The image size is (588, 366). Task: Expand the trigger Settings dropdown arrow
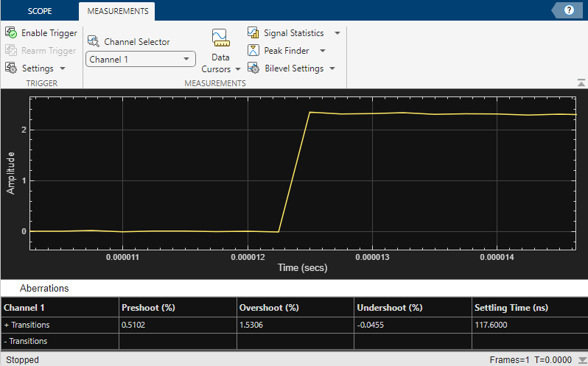[x=63, y=68]
